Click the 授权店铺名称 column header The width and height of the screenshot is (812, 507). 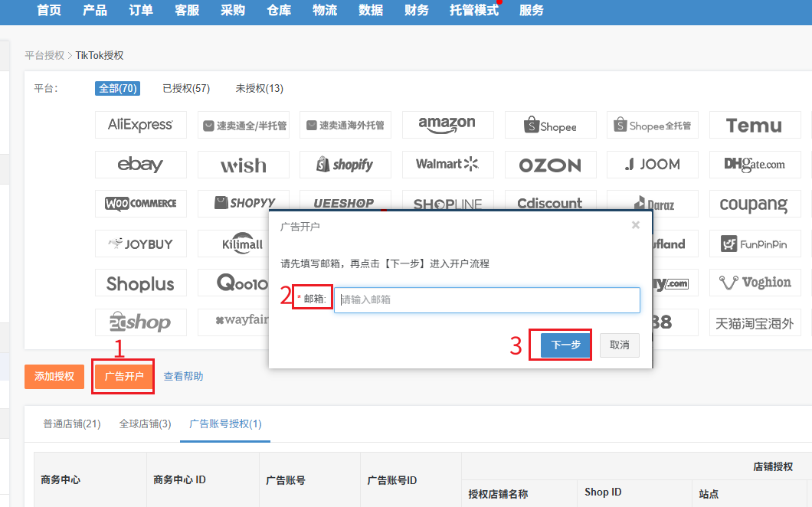[x=498, y=494]
